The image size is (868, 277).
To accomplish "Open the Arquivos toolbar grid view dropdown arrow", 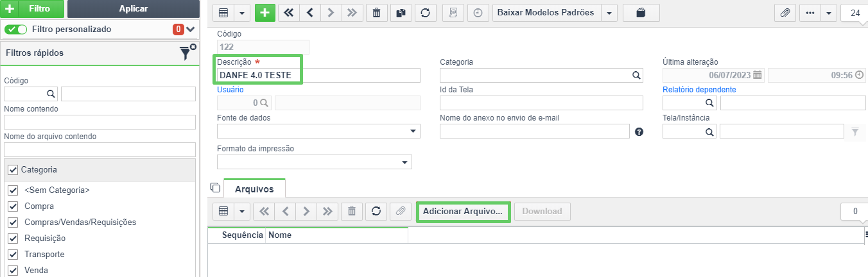I will coord(241,211).
